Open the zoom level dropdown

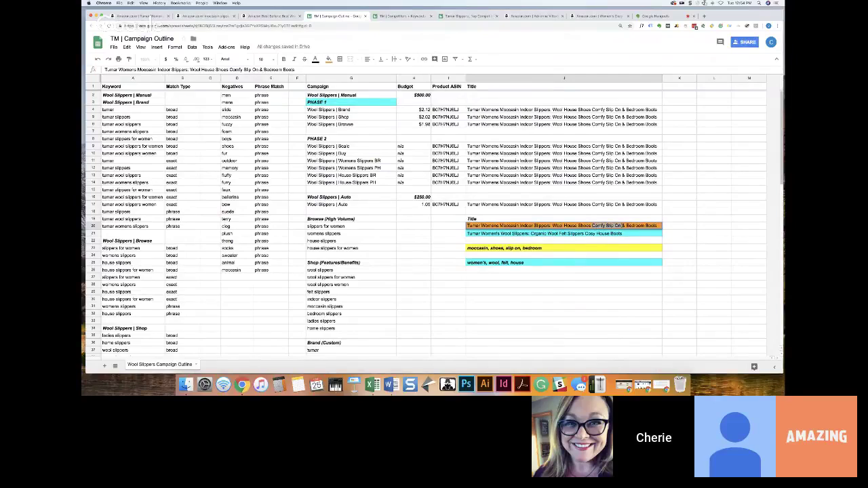pos(147,59)
